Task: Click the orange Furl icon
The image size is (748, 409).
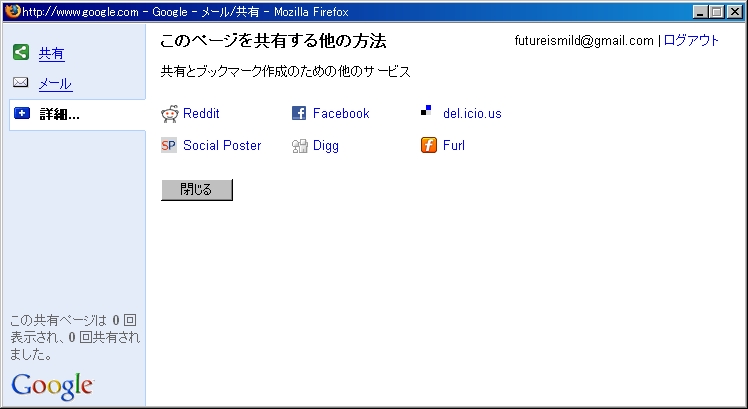Action: (x=429, y=145)
